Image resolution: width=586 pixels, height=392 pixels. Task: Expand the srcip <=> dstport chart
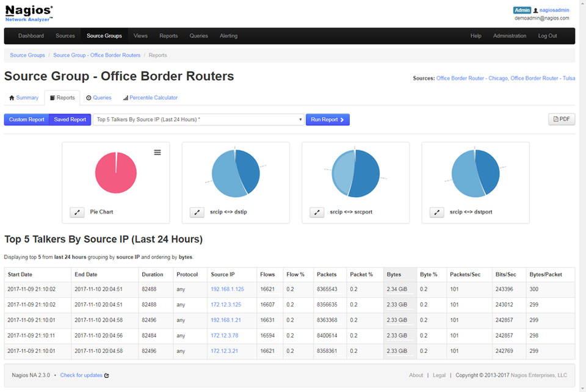pos(436,212)
